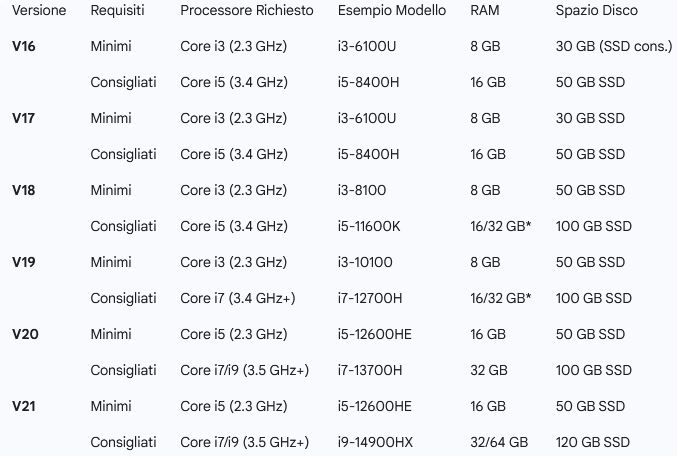Screen dimensions: 677x456
Task: Select the V20 version row label
Action: click(x=25, y=334)
